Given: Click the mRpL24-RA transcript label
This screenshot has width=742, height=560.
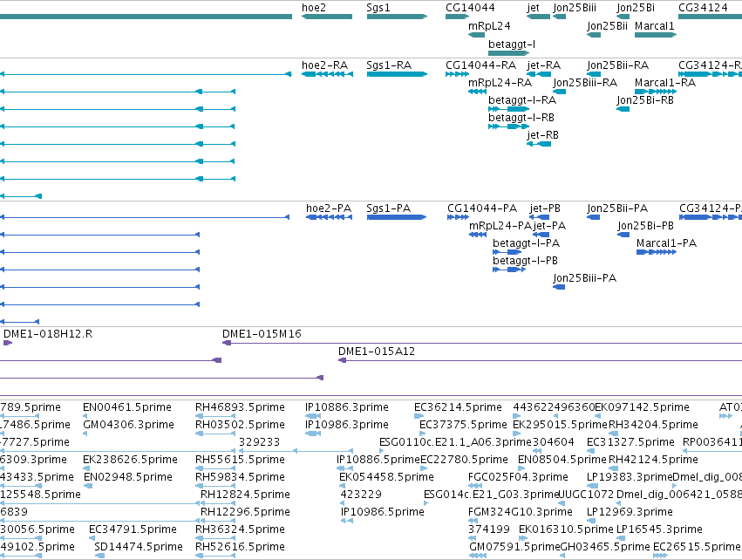Looking at the screenshot, I should (x=500, y=83).
